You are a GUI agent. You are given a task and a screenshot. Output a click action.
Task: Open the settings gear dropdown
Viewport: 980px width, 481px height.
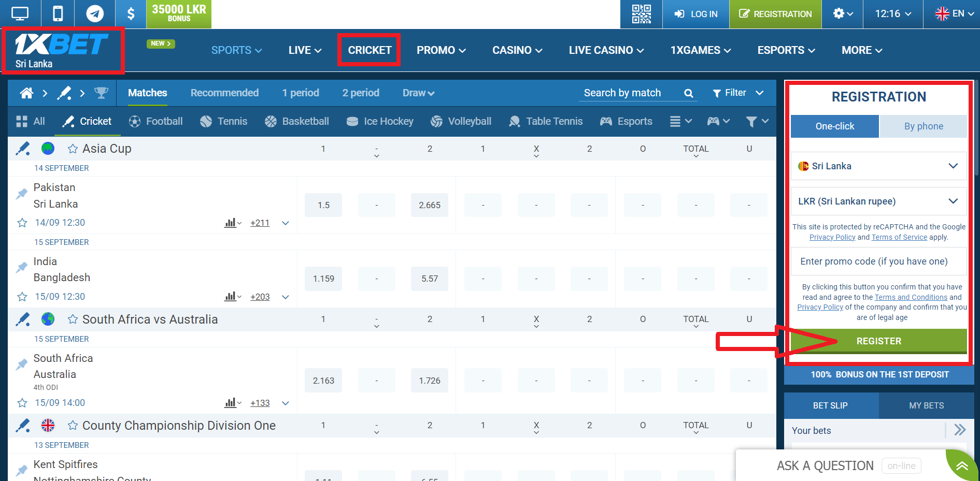(843, 13)
